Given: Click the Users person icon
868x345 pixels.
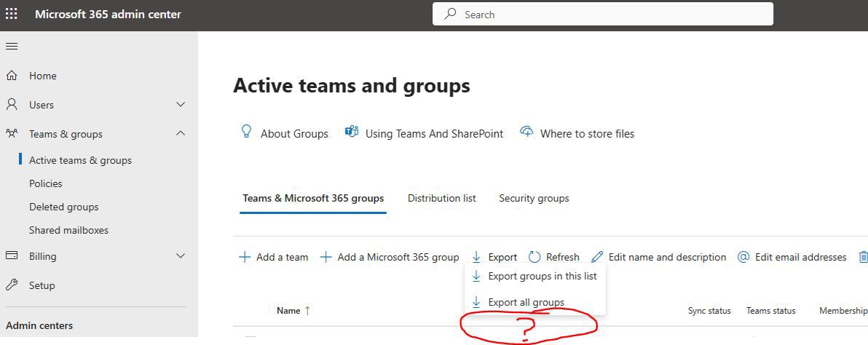Looking at the screenshot, I should [12, 105].
